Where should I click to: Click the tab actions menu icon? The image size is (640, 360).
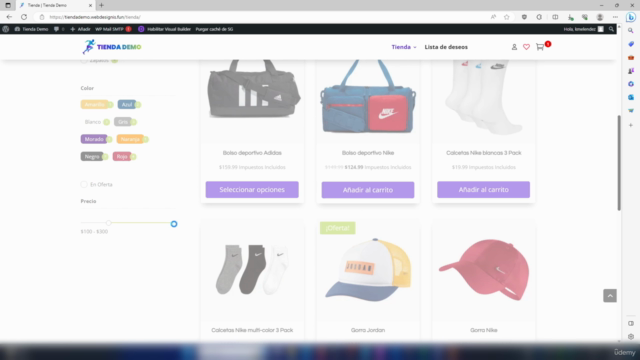point(8,5)
